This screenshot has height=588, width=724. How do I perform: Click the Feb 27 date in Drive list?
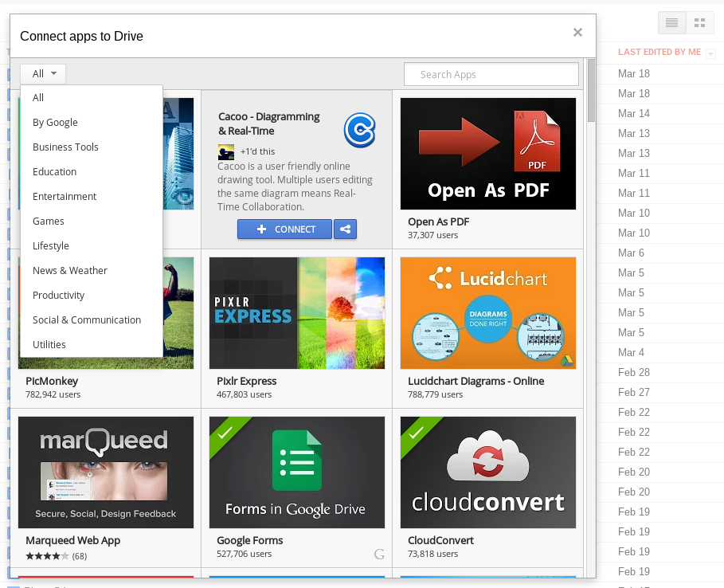click(x=633, y=393)
